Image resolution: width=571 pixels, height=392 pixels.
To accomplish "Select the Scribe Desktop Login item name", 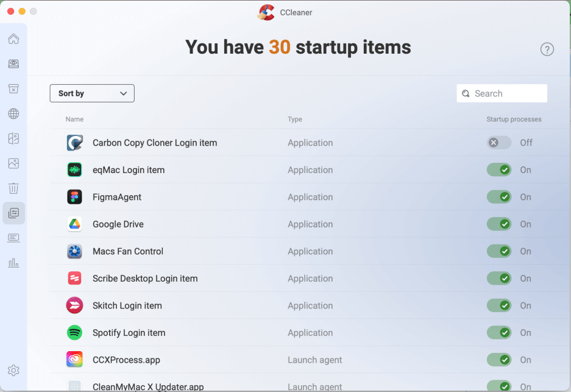I will pyautogui.click(x=145, y=279).
